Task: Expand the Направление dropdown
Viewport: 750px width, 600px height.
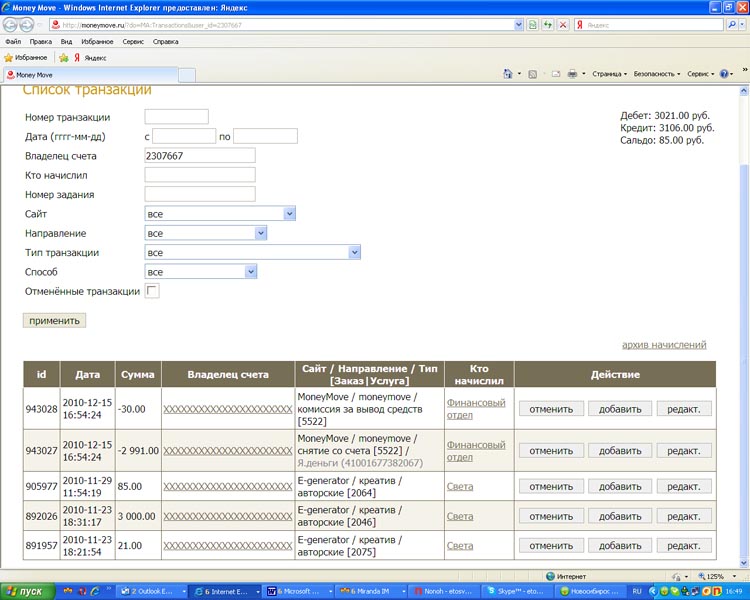Action: click(261, 233)
